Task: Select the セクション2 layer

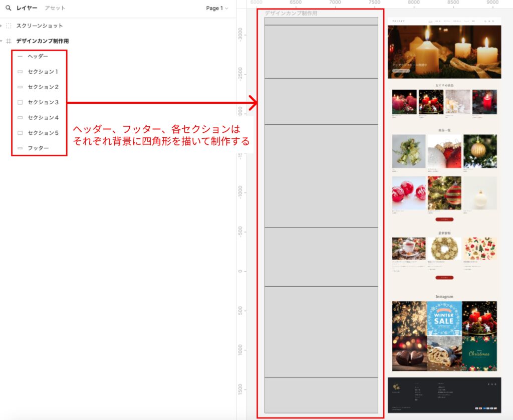Action: (43, 87)
